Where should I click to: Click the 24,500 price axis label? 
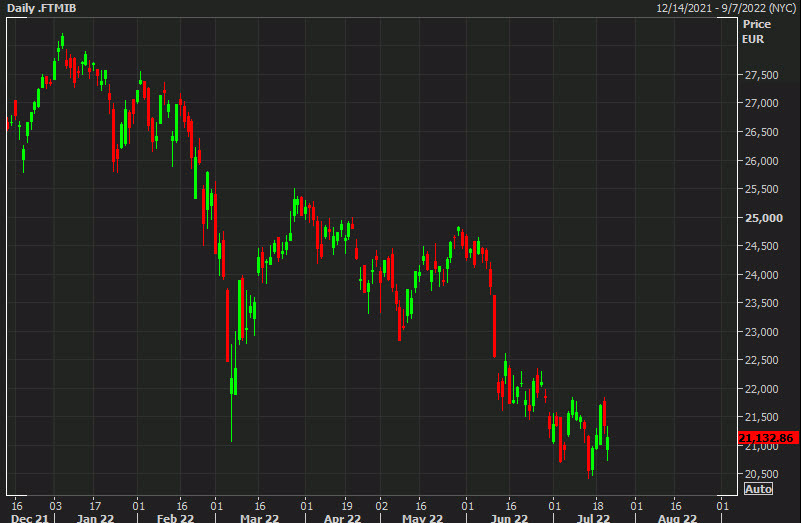(761, 246)
